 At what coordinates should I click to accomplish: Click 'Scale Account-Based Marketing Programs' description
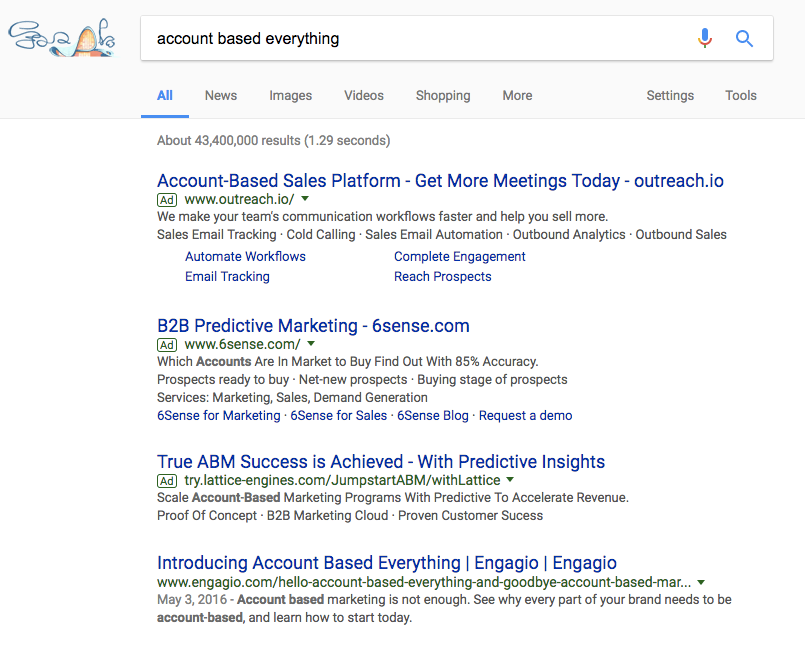(393, 498)
